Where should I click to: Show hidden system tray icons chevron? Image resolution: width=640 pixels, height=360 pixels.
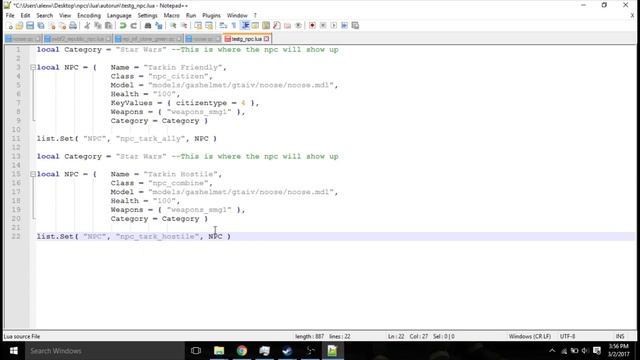552,351
